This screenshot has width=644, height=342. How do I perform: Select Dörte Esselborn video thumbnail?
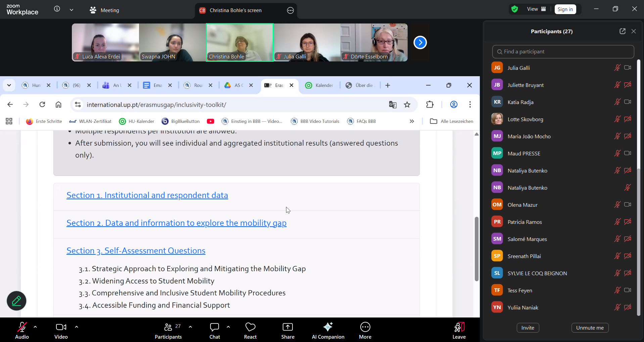point(374,42)
